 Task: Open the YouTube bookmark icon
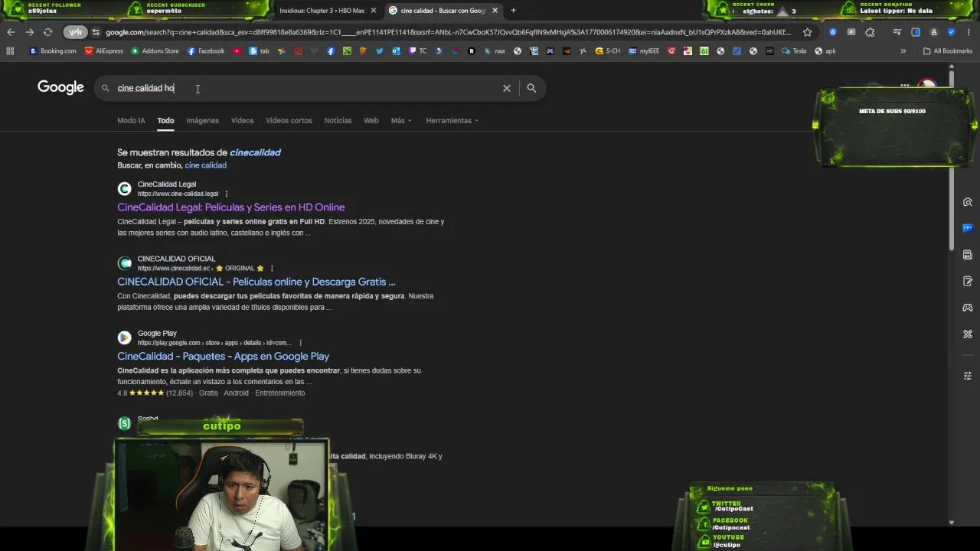coord(237,51)
